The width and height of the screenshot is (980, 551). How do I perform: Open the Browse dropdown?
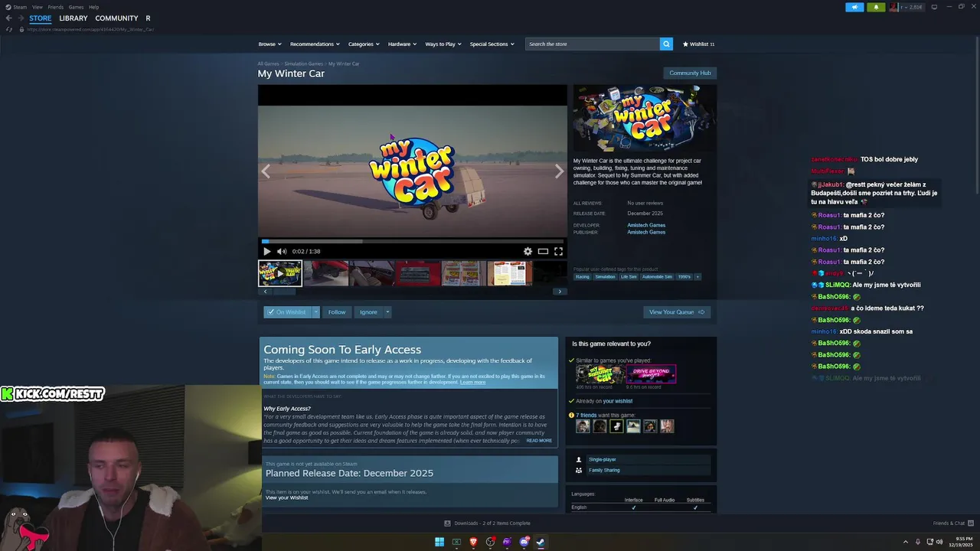pyautogui.click(x=269, y=44)
